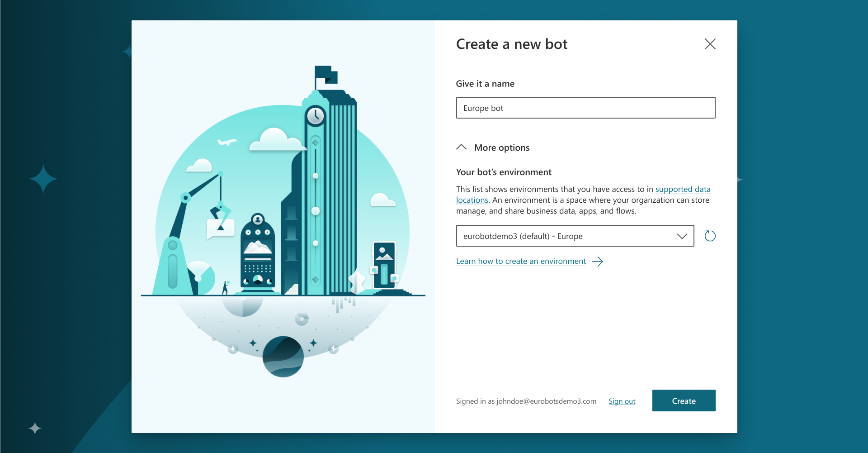Focus the Europe bot name field

(585, 108)
